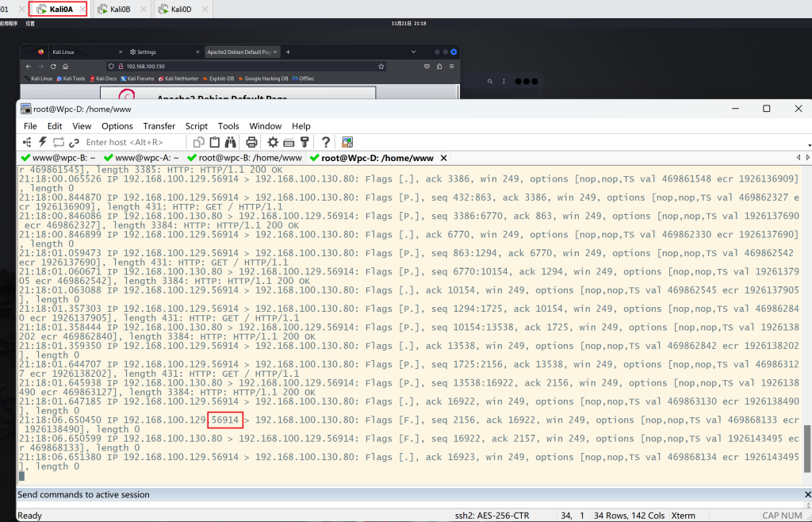Click the Reconnect session icon
The width and height of the screenshot is (812, 522).
pyautogui.click(x=58, y=142)
